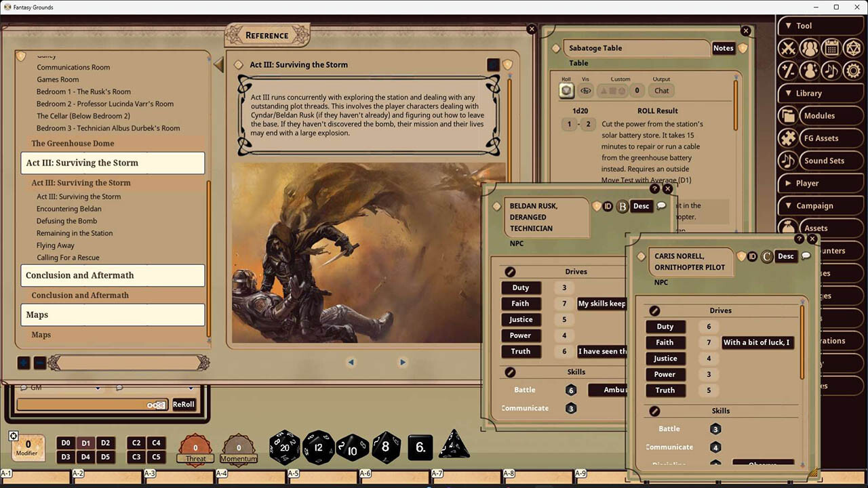
Task: Click the Roll die icon on Sabatoge Table
Action: [567, 91]
